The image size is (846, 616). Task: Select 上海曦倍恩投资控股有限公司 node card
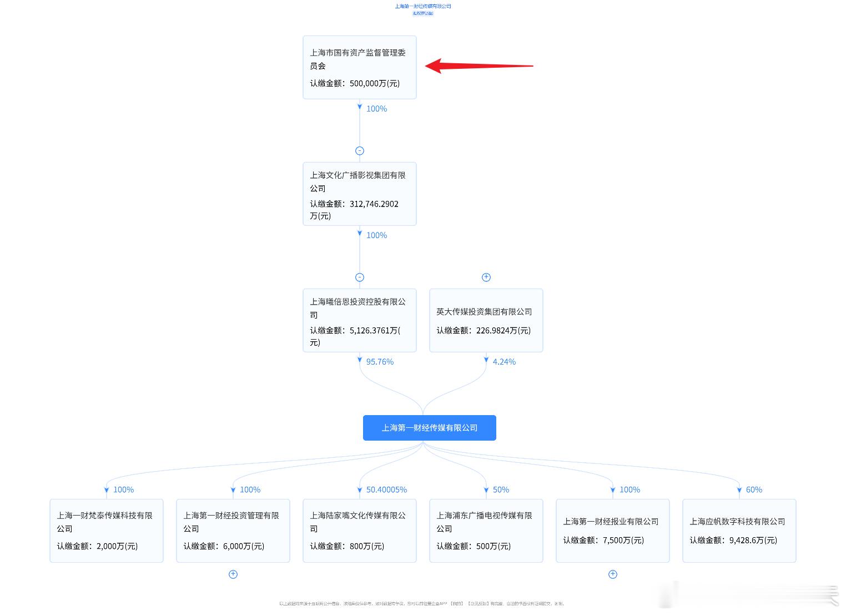[360, 321]
